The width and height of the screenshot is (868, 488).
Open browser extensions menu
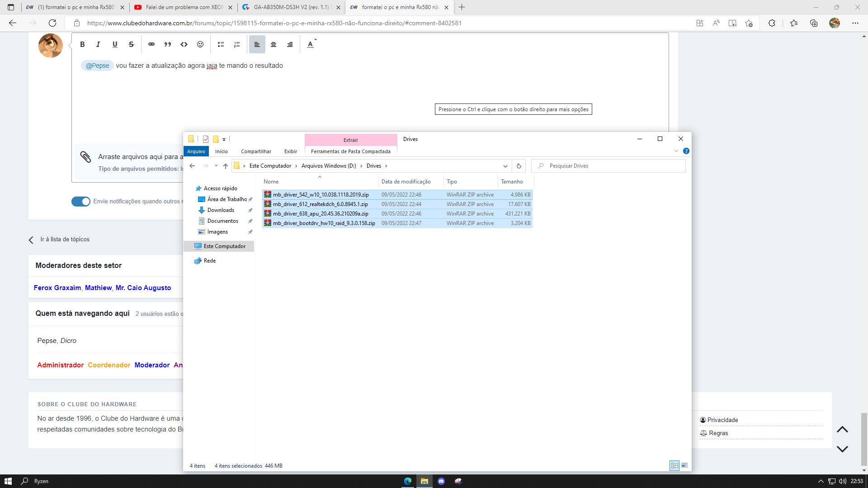point(772,23)
